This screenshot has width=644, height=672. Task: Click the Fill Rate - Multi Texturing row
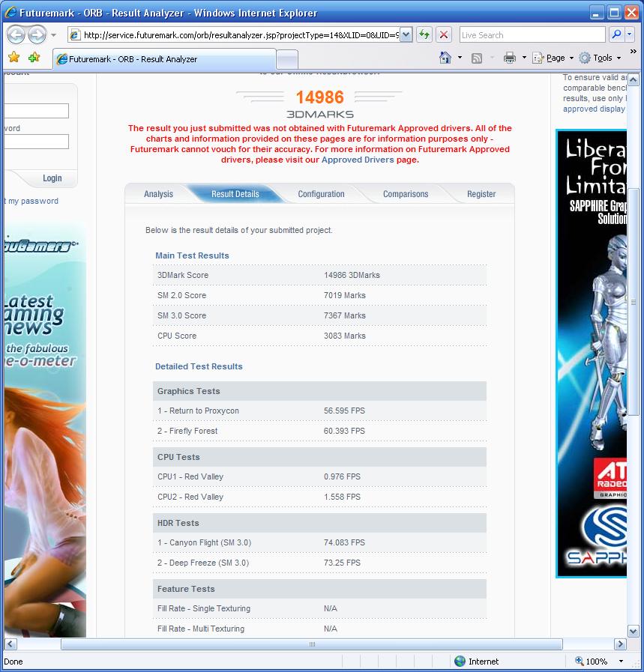[319, 629]
